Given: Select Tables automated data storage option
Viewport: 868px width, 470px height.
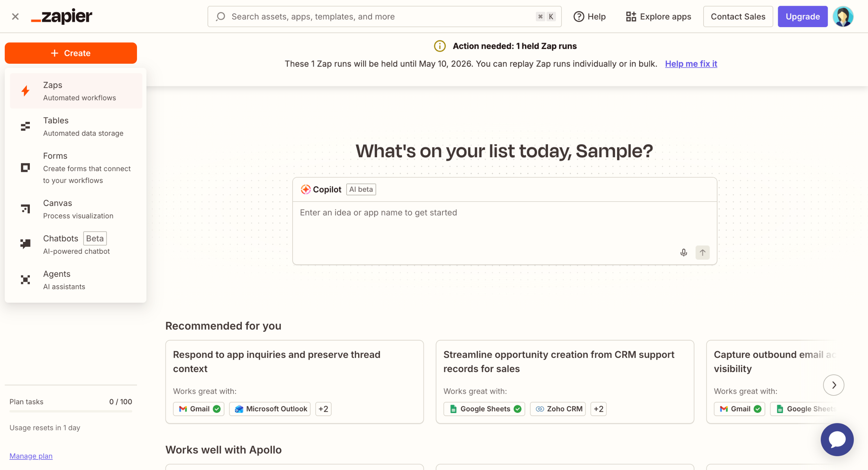Looking at the screenshot, I should tap(76, 126).
